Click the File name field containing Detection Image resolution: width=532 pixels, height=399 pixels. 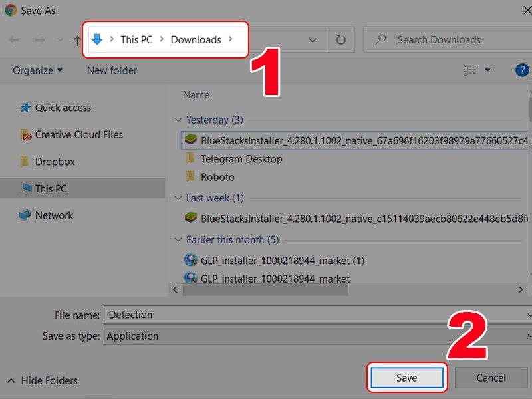318,315
